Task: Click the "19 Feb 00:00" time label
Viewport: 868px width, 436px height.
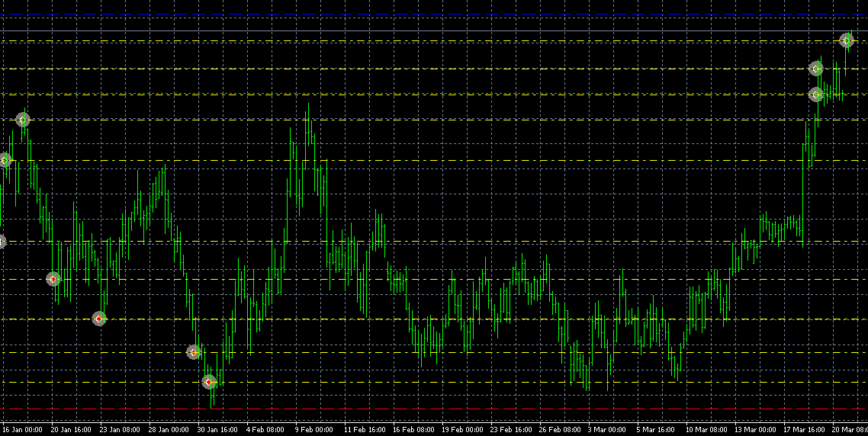Action: [462, 430]
